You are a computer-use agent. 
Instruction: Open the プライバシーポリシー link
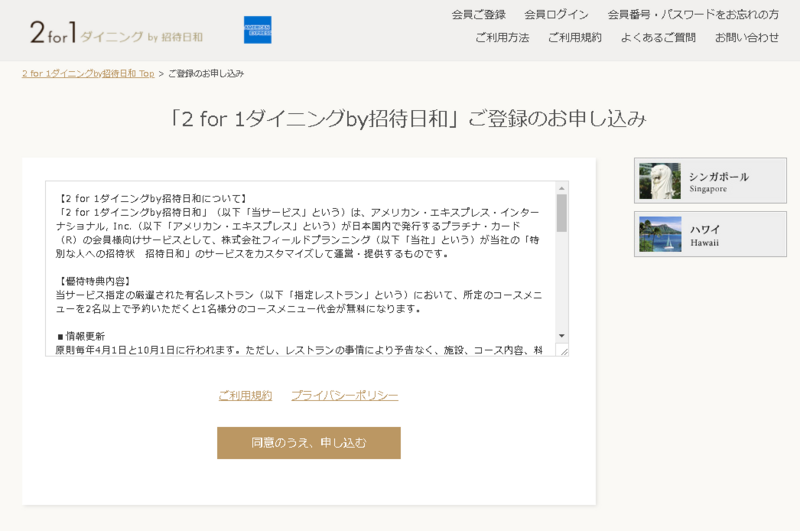(345, 395)
